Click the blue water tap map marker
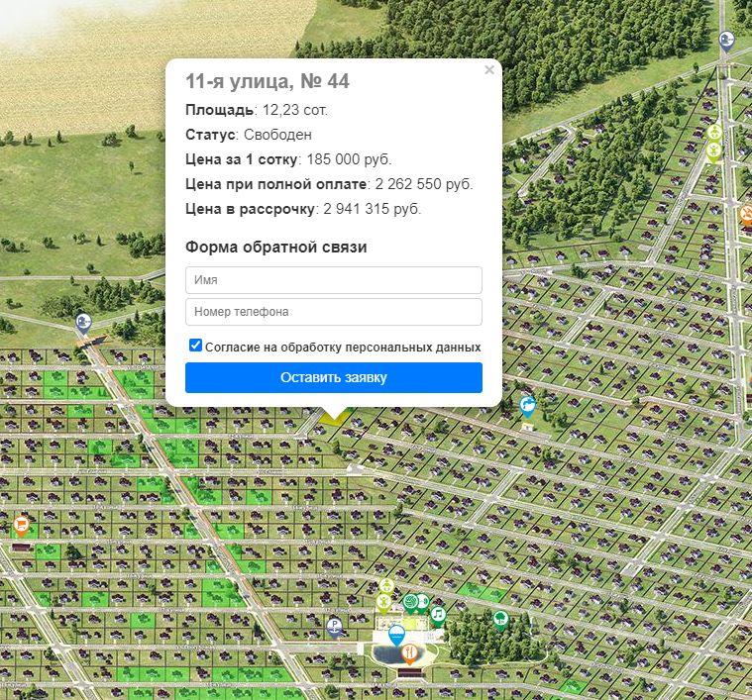The height and width of the screenshot is (700, 752). click(x=527, y=406)
